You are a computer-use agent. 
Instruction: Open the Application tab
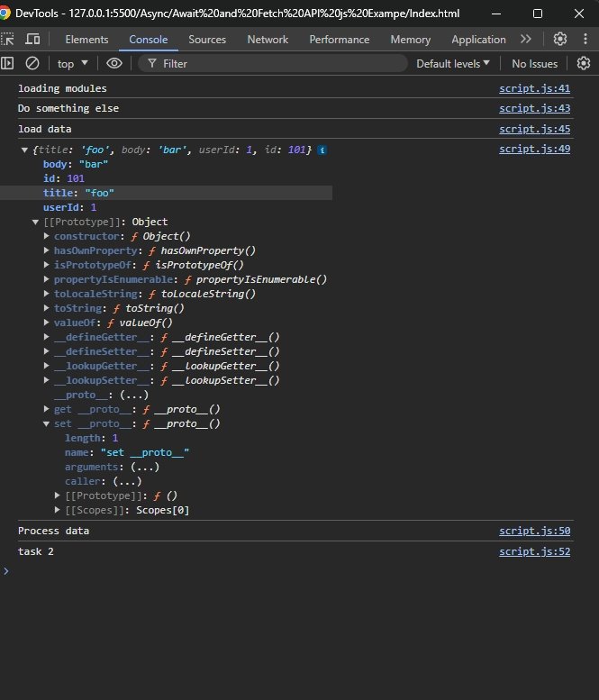(x=478, y=40)
